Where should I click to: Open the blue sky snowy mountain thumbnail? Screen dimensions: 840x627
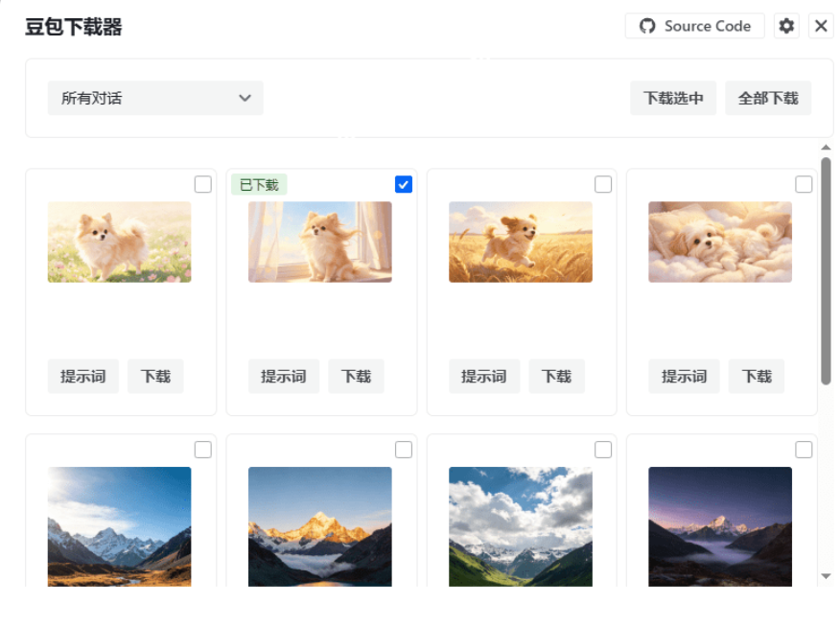click(120, 527)
